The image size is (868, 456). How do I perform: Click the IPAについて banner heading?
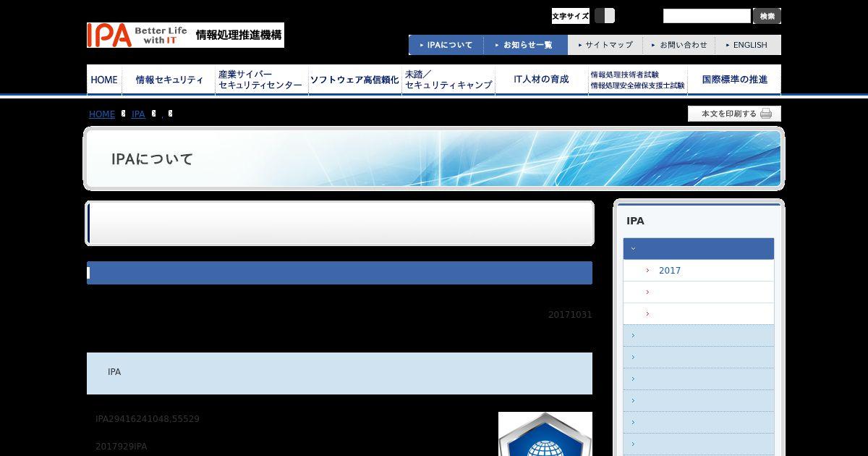[x=153, y=159]
